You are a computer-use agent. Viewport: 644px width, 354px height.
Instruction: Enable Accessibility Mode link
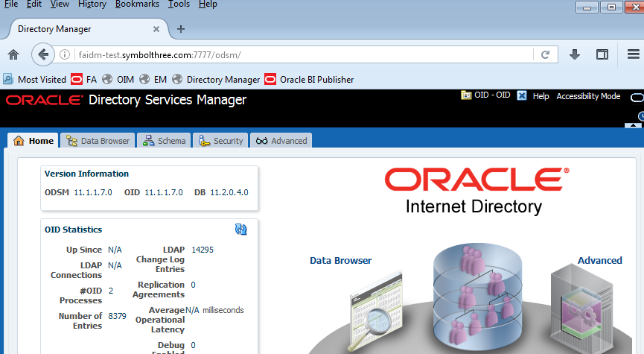[x=588, y=96]
